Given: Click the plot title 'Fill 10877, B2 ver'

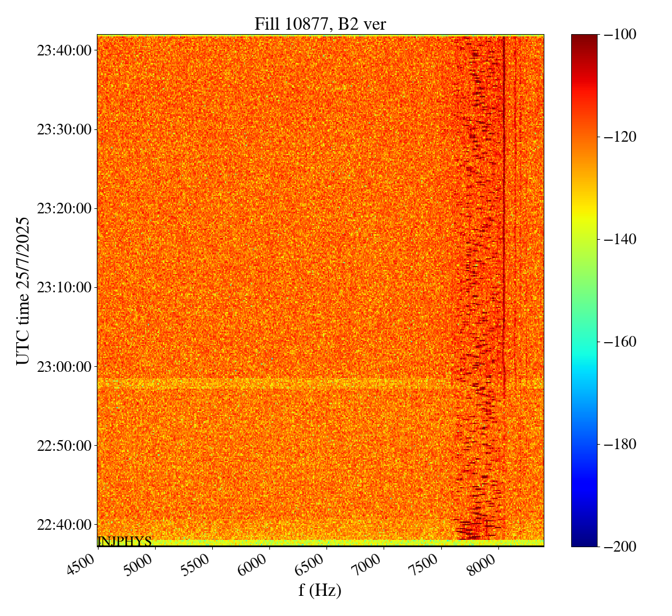Looking at the screenshot, I should coord(320,24).
